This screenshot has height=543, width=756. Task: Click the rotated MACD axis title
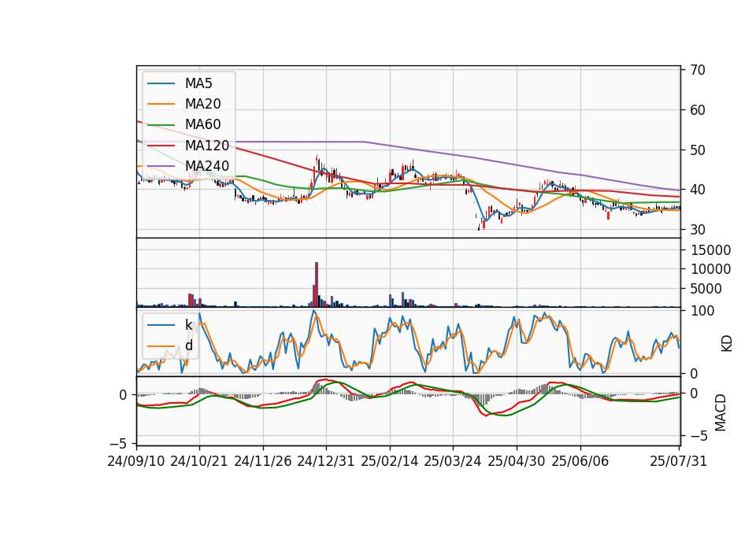pos(721,412)
